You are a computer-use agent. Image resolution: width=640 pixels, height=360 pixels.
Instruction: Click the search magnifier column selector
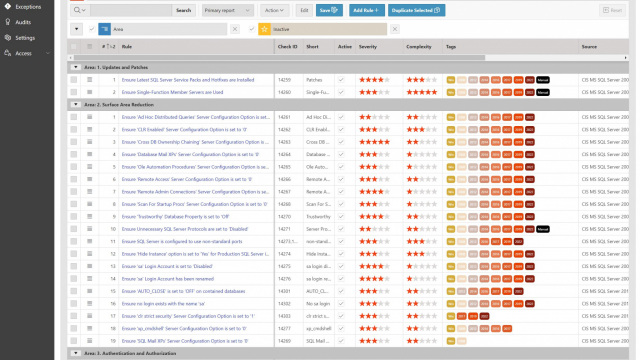[x=80, y=10]
